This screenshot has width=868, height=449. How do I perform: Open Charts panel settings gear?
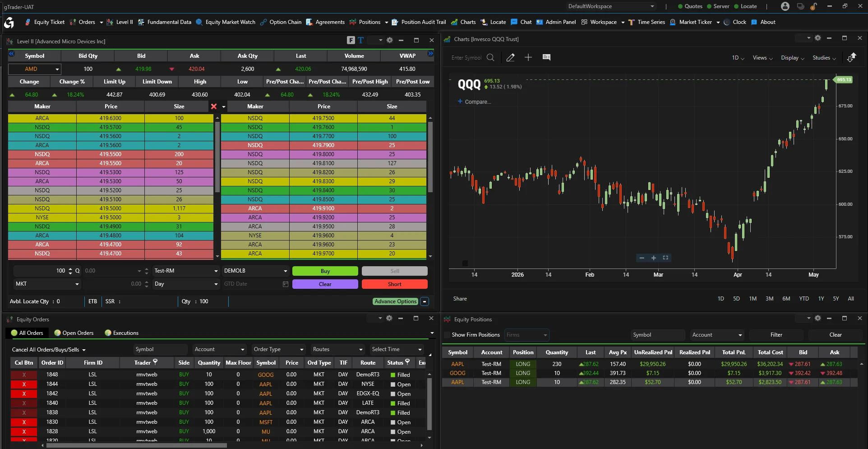pos(818,38)
